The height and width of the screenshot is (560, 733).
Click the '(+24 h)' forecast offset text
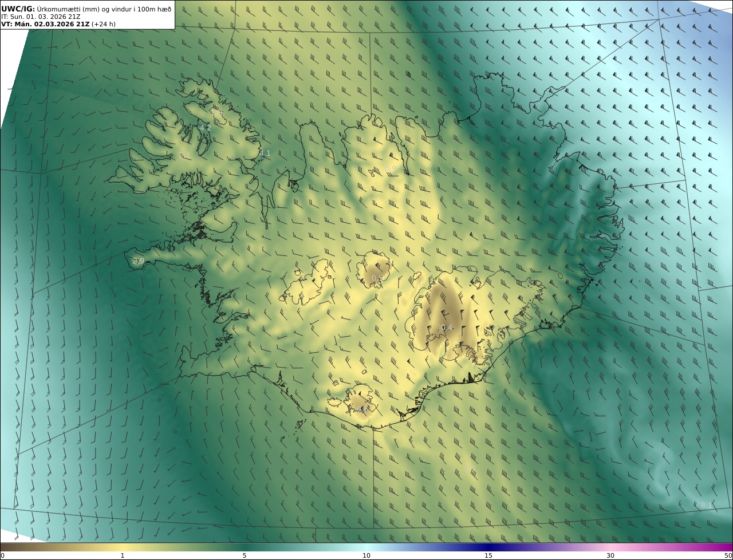(104, 24)
